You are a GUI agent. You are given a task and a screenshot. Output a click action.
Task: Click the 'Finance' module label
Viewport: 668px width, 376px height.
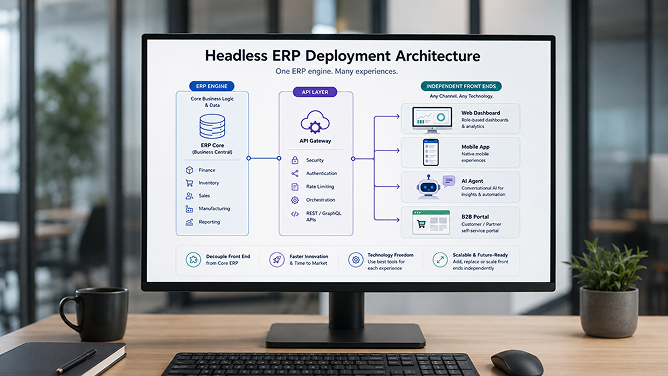click(x=207, y=170)
